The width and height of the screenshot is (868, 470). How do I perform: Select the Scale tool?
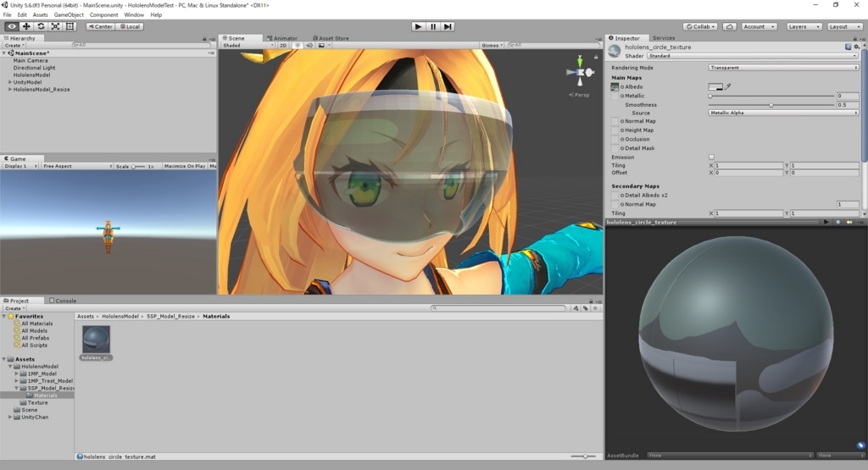pyautogui.click(x=55, y=26)
